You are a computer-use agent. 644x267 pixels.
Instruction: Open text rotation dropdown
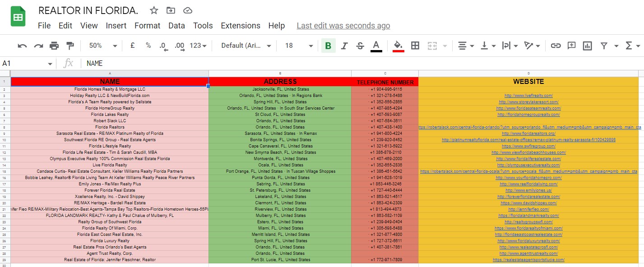[x=532, y=46]
